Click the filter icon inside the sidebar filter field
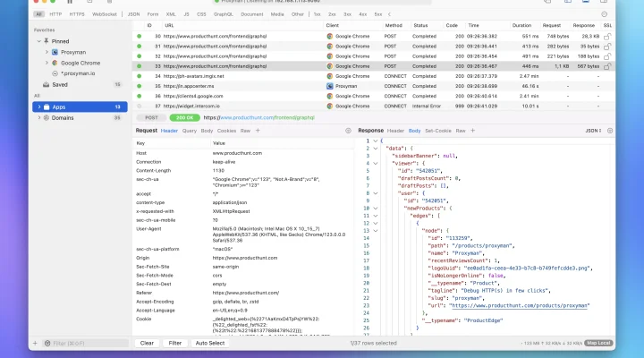Viewport: 644px width, 358px height. pos(47,343)
